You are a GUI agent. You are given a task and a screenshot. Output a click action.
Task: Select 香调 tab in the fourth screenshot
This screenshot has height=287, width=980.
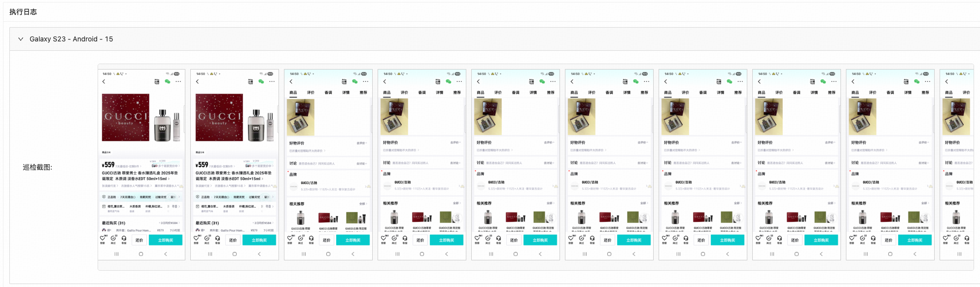tap(421, 92)
